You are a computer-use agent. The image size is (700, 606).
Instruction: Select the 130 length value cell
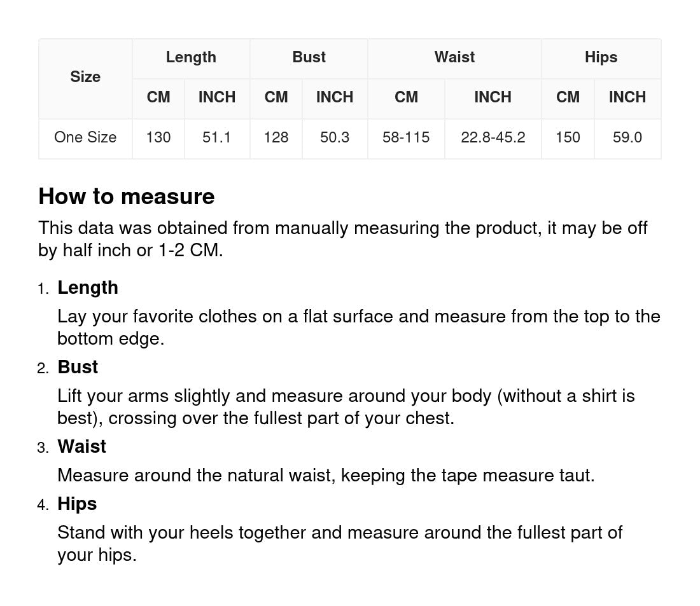point(158,137)
